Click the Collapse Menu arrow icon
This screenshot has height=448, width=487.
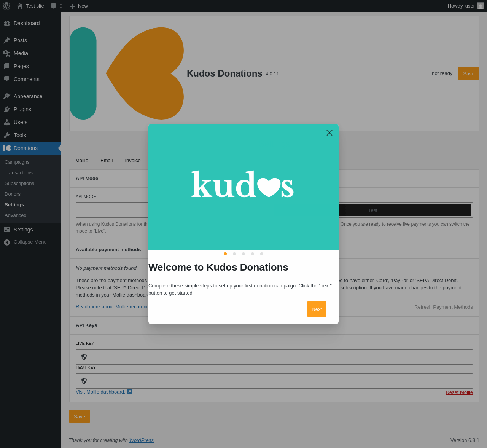(x=7, y=242)
